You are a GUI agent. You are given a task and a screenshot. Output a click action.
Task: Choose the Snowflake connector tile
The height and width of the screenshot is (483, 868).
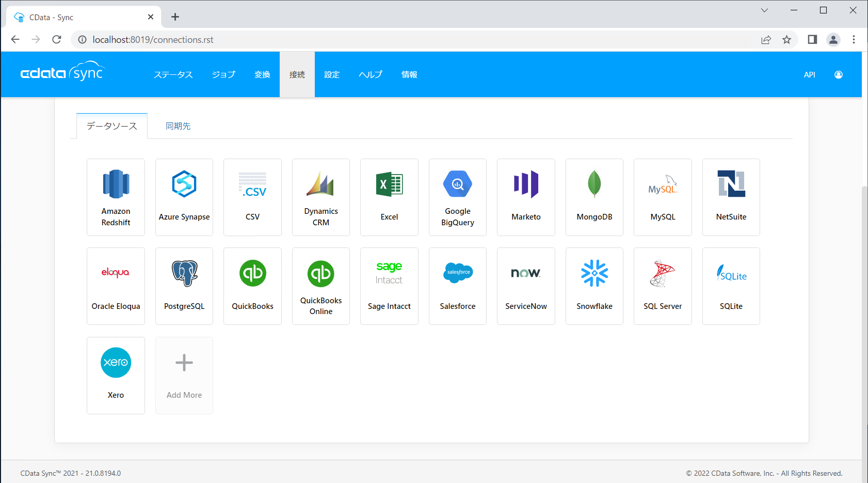[x=594, y=286]
